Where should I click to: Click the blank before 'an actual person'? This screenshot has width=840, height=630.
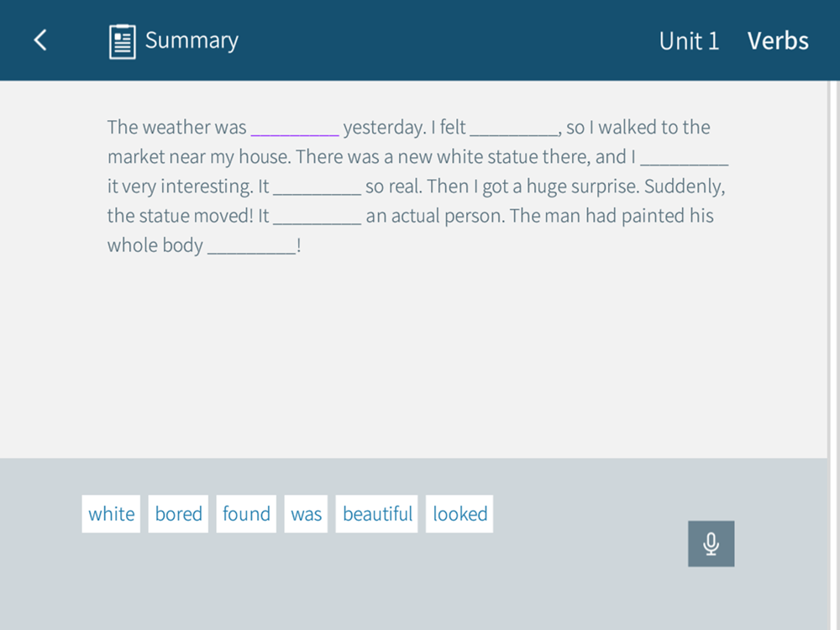coord(318,217)
